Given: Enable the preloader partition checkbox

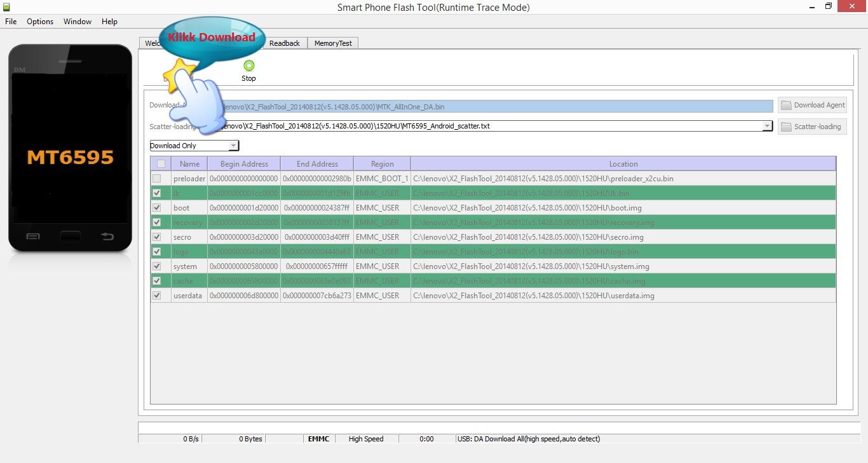Looking at the screenshot, I should (x=156, y=179).
